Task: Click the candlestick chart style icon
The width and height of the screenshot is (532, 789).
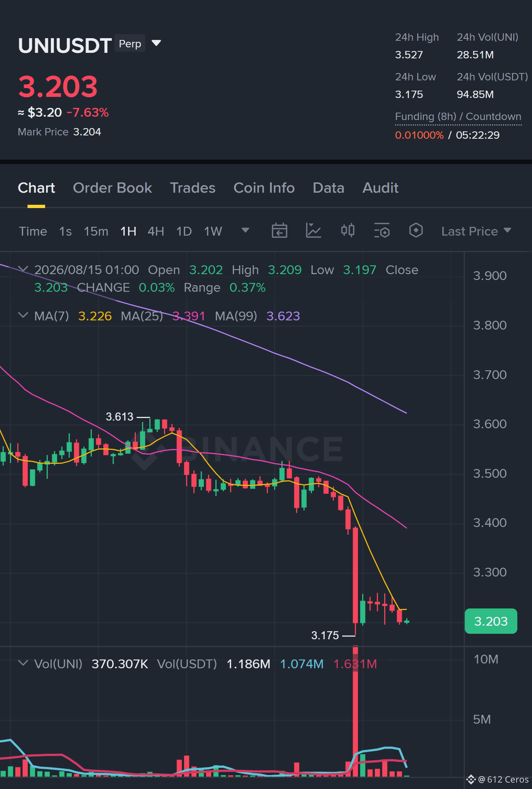Action: coord(347,230)
